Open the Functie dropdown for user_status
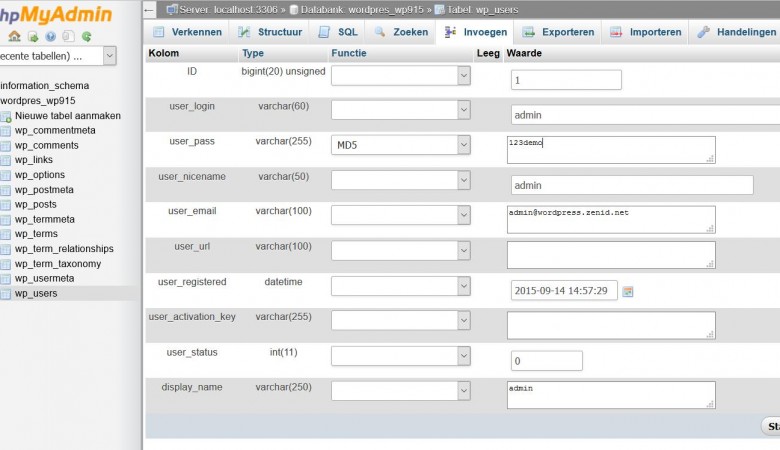The width and height of the screenshot is (780, 450). (x=401, y=356)
